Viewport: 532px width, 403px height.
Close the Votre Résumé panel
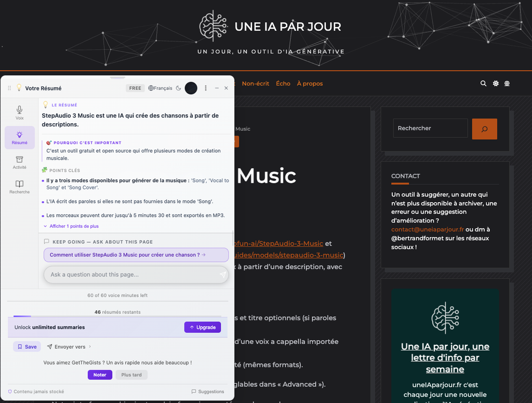point(227,88)
